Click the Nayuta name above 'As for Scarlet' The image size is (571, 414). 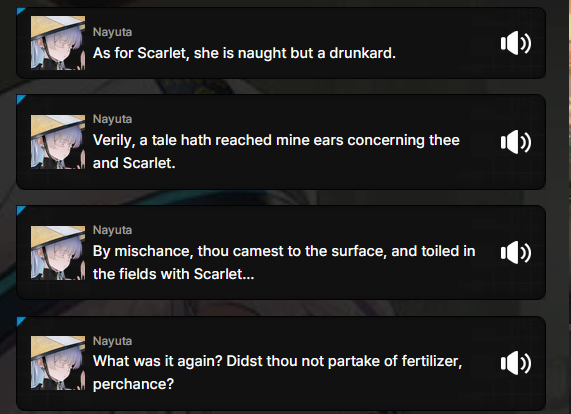coord(113,32)
